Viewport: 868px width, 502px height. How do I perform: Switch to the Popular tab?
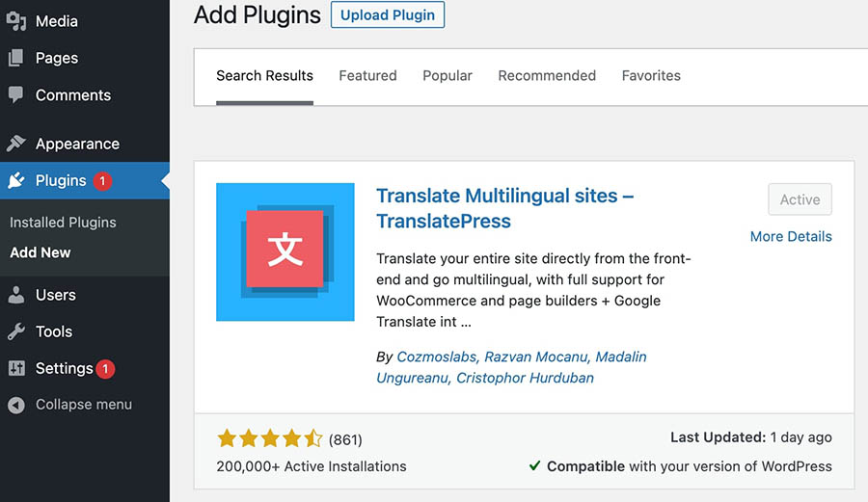[448, 75]
